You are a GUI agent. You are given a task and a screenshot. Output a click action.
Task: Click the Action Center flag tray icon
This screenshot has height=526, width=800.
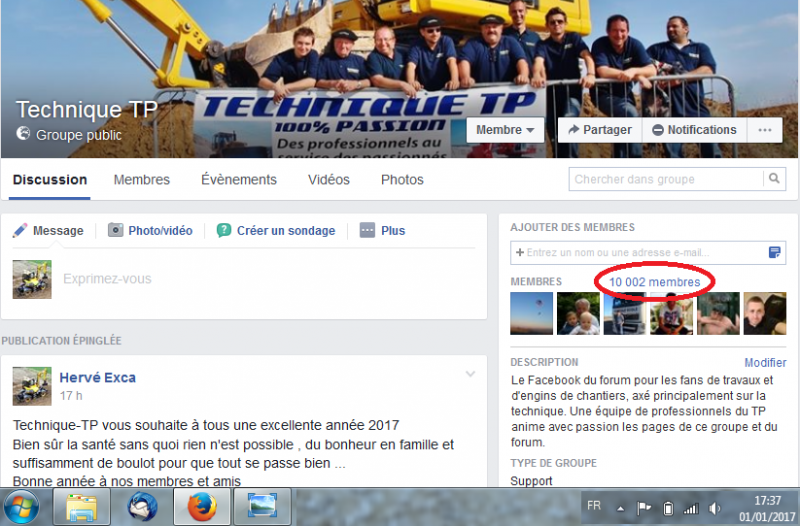[x=644, y=508]
